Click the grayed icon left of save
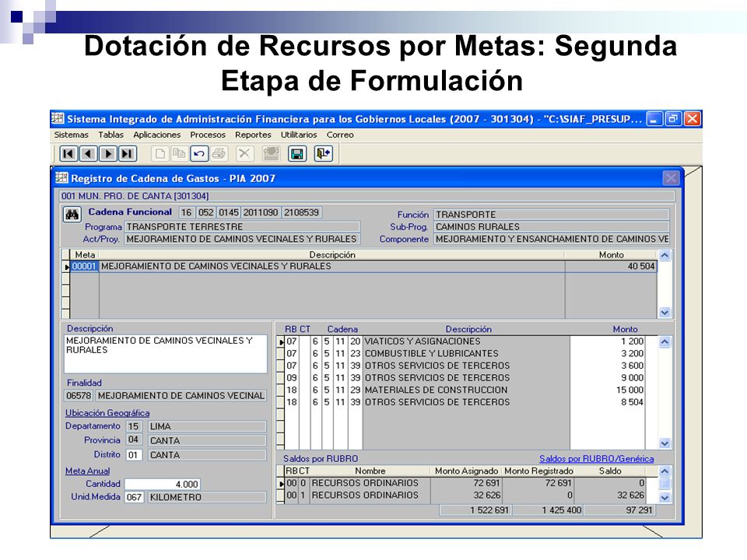Viewport: 747px width, 560px height. (271, 154)
